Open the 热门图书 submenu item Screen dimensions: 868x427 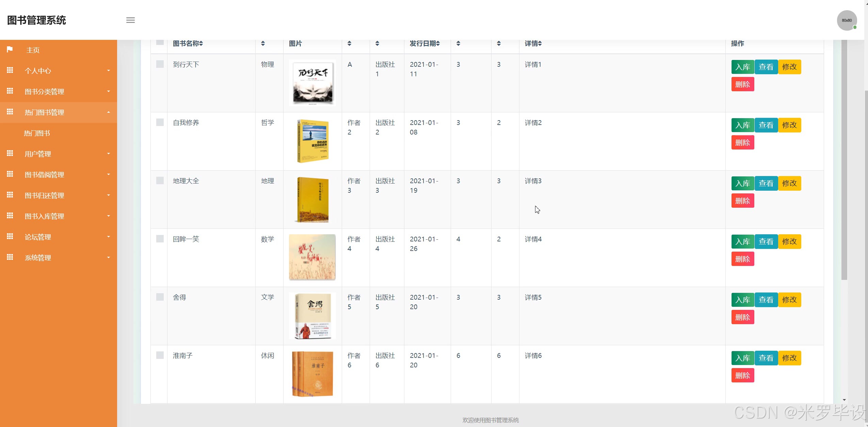tap(37, 133)
